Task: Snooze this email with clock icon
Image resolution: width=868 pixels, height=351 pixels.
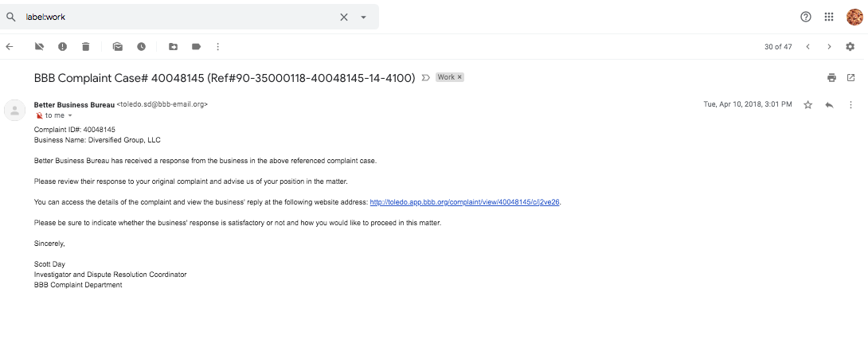Action: [x=141, y=47]
